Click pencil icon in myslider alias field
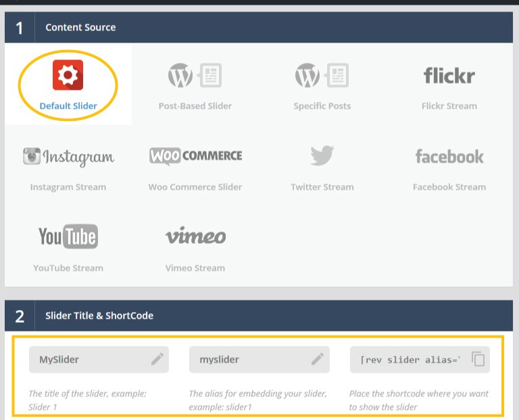Screen dimensions: 519x420 (318, 359)
